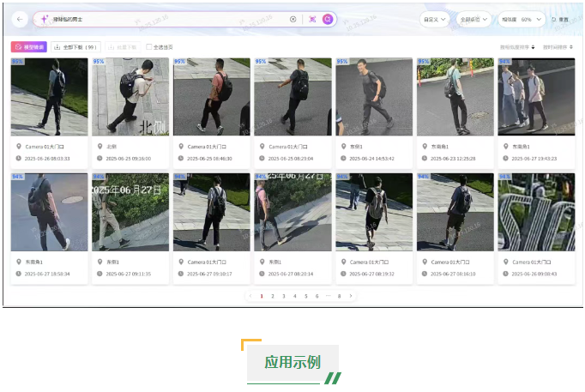Go to next page with right chevron
Viewport: 585px width, 392px height.
tap(350, 296)
